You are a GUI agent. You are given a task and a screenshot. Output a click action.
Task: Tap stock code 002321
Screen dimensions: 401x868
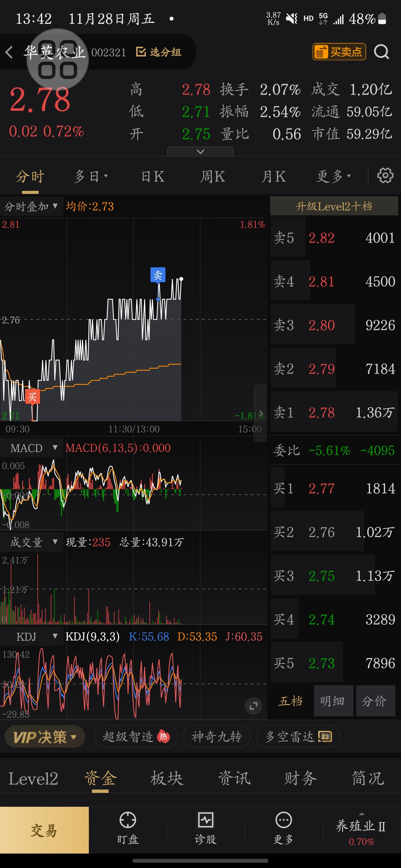point(109,52)
